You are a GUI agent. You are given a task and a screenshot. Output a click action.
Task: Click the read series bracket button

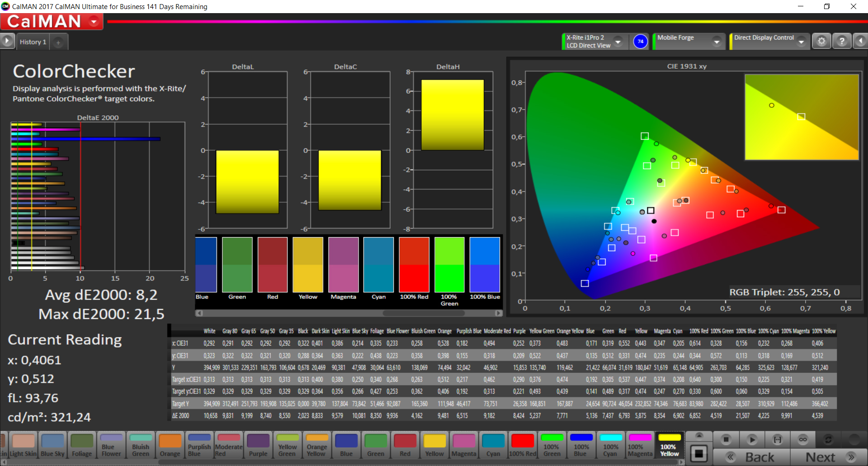[778, 439]
